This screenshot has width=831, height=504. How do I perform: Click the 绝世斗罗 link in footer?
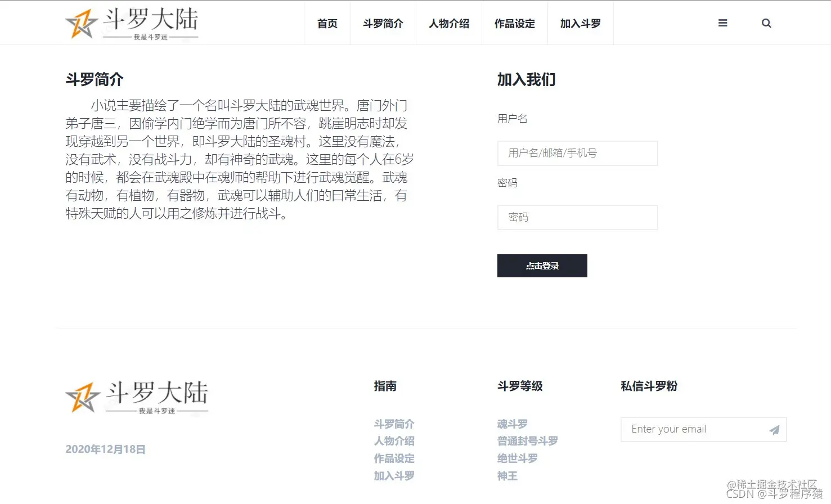pyautogui.click(x=517, y=458)
